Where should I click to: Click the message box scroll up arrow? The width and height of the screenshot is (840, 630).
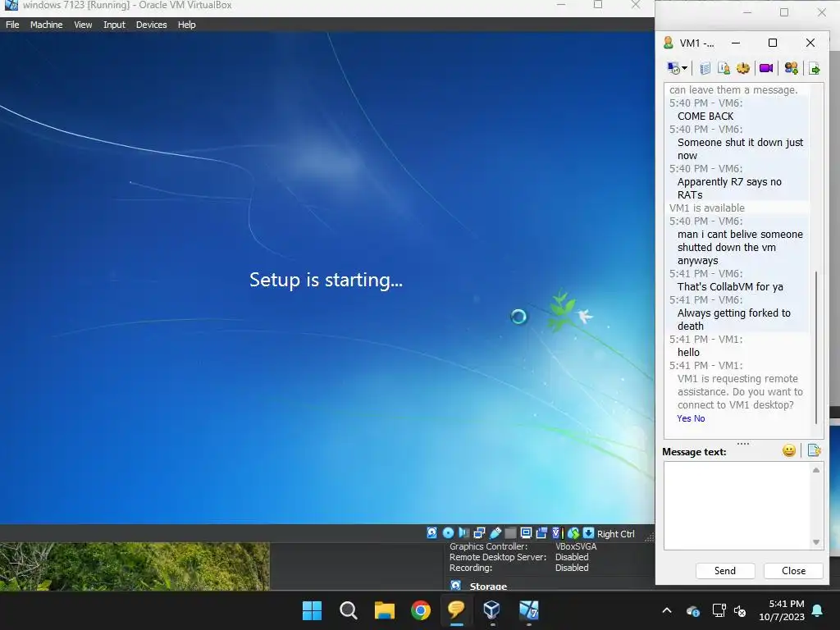pyautogui.click(x=816, y=470)
